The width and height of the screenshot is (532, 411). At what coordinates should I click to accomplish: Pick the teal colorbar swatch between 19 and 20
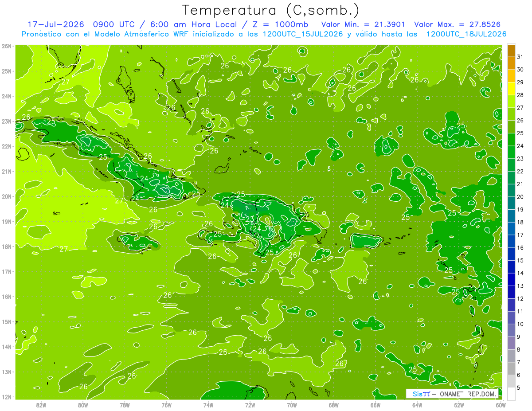tap(511, 203)
